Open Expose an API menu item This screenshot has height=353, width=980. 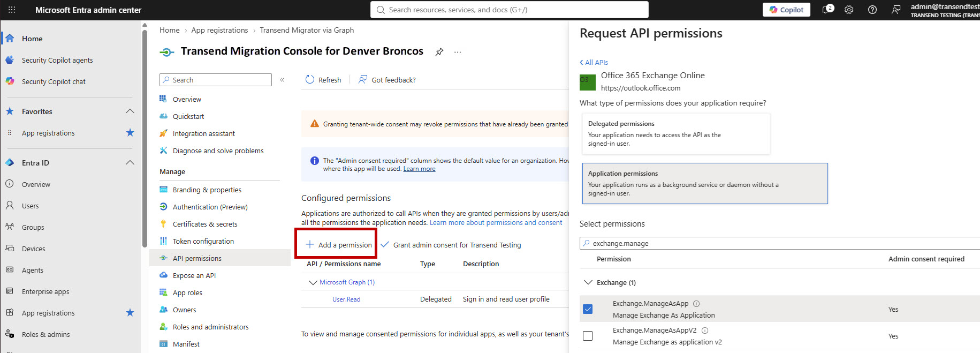(194, 275)
